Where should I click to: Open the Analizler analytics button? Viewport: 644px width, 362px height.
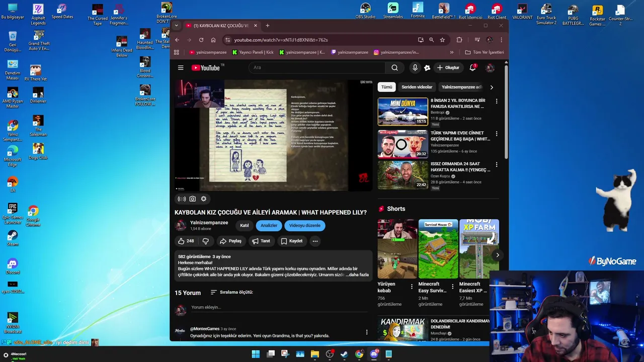point(269,225)
